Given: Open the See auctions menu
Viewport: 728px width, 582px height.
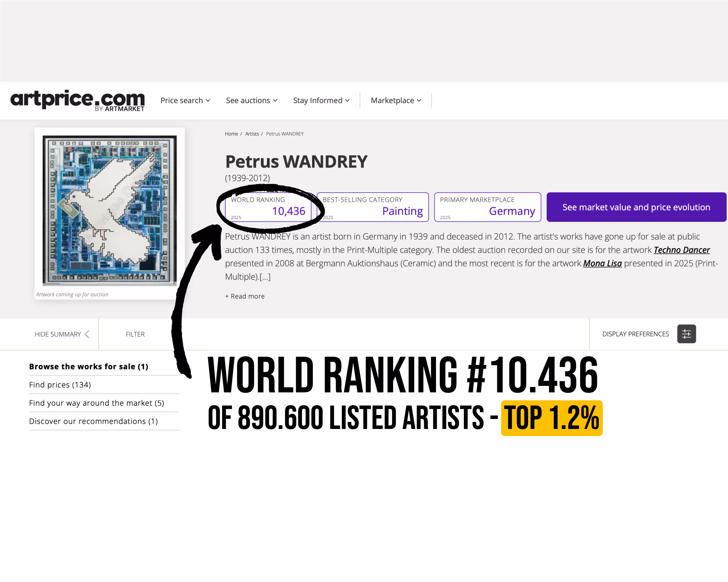Looking at the screenshot, I should point(252,101).
